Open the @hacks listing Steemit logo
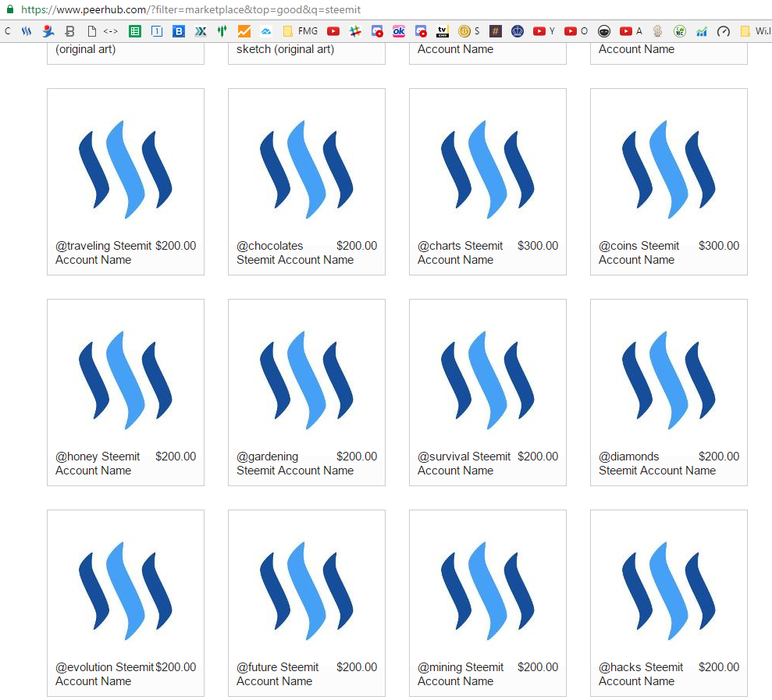Viewport: 772px width, 700px height. pos(669,590)
